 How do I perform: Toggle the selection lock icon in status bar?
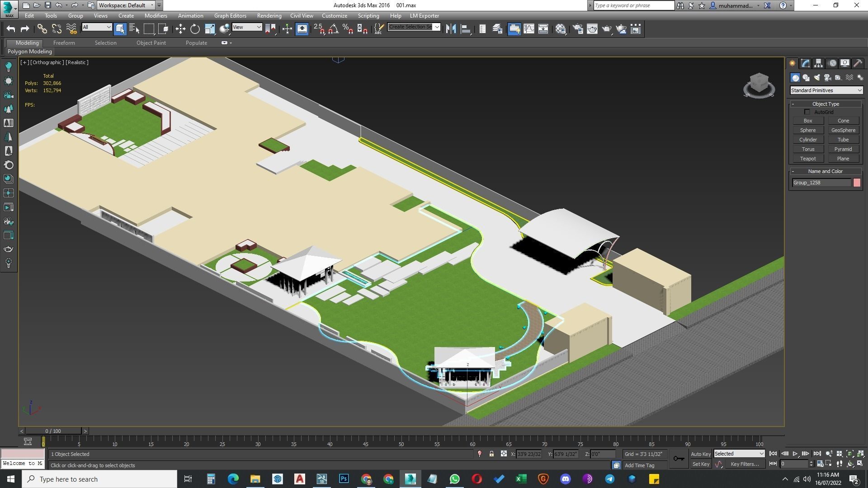[491, 454]
